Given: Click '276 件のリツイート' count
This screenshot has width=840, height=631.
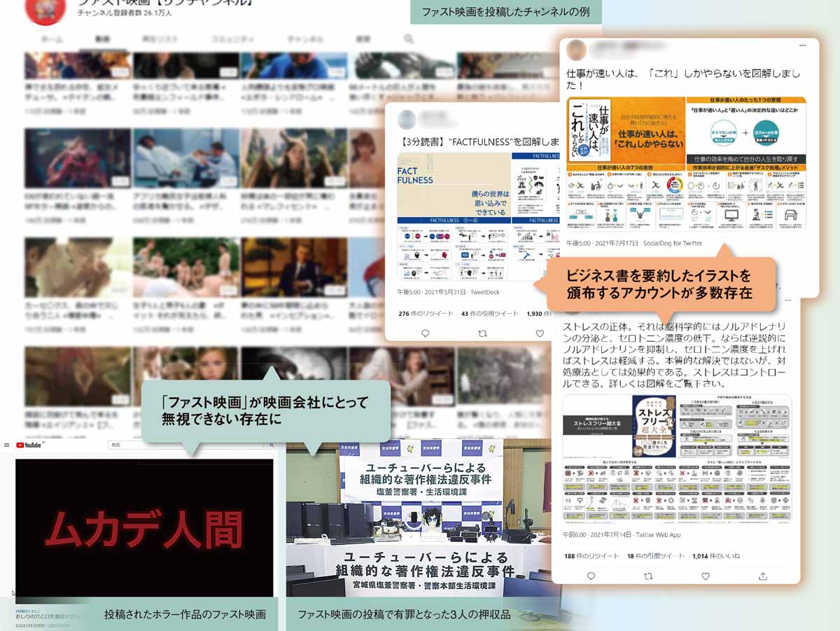Looking at the screenshot, I should tap(425, 314).
